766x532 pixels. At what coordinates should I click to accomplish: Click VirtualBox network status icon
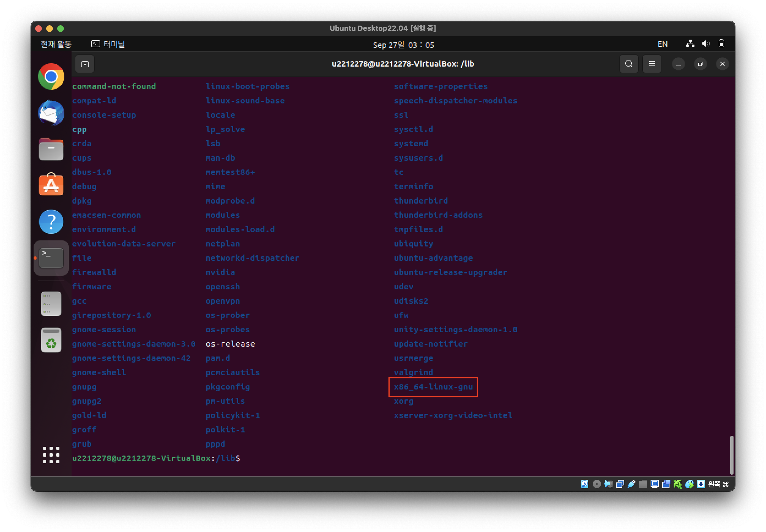pyautogui.click(x=620, y=484)
